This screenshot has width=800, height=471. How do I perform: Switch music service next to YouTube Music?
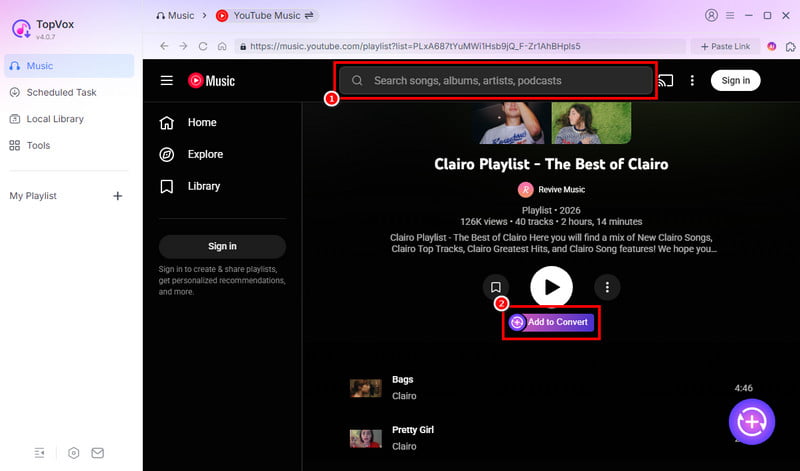click(x=310, y=16)
